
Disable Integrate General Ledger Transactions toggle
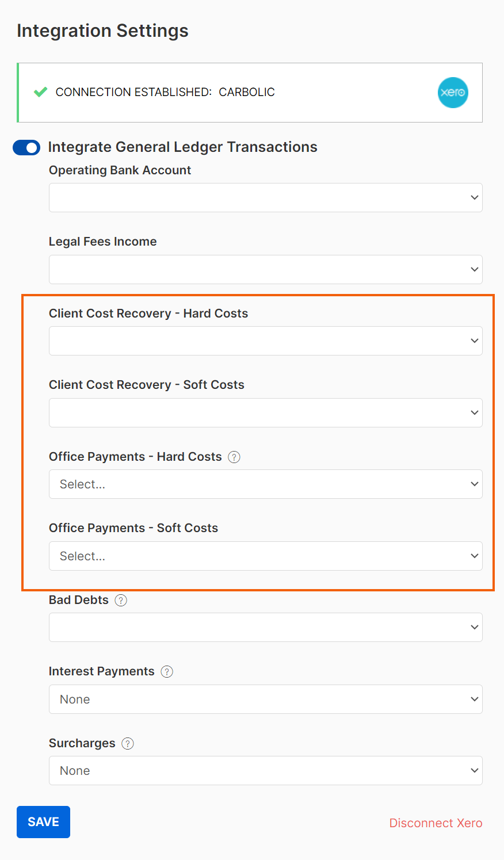click(x=26, y=148)
